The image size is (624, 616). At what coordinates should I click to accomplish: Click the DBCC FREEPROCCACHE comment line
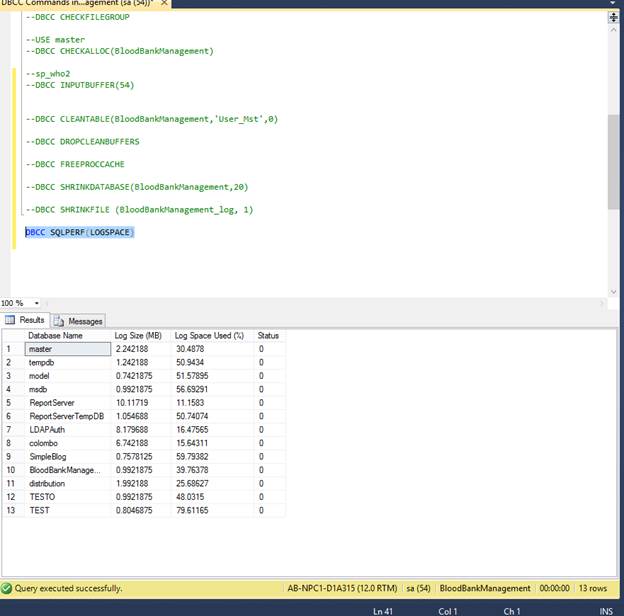point(75,164)
